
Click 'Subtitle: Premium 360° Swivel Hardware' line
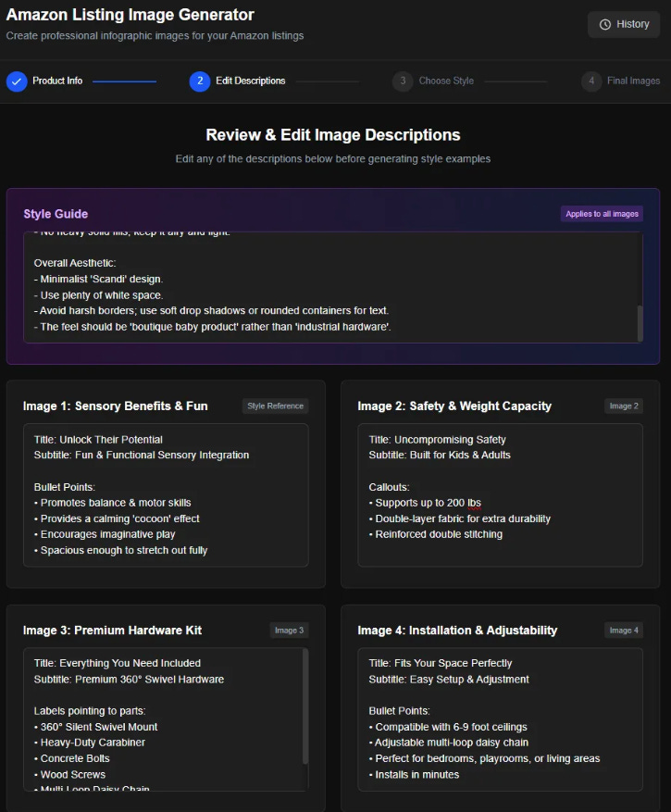(129, 680)
